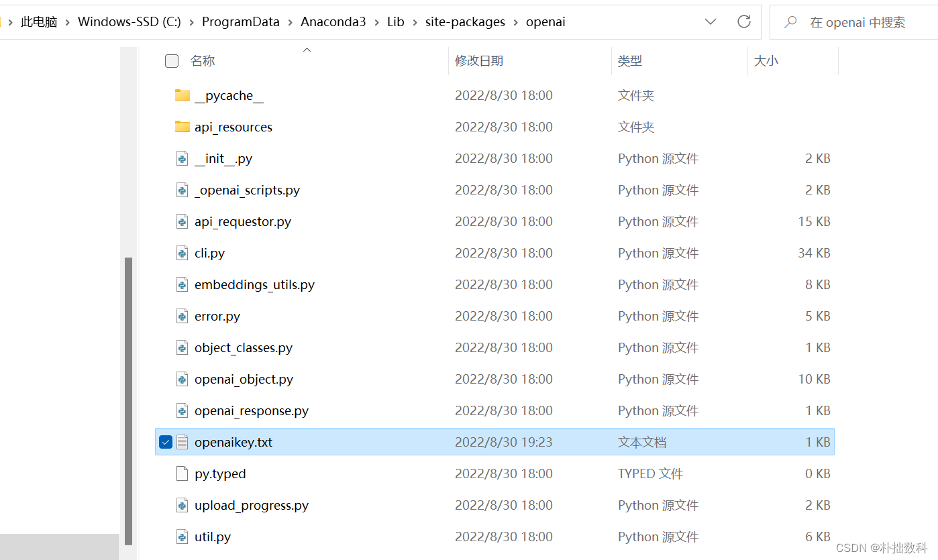Click the api_resources folder icon

click(182, 127)
